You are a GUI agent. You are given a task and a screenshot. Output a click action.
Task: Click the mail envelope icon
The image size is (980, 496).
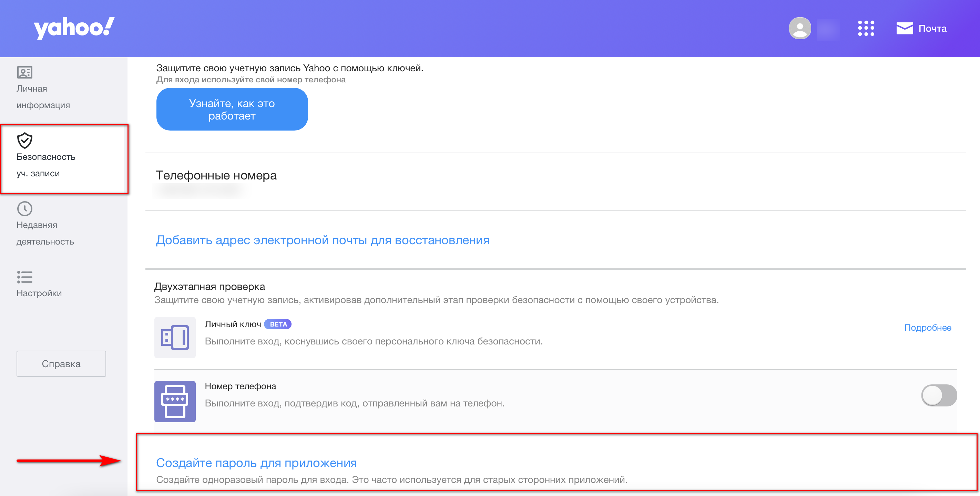[x=904, y=28]
